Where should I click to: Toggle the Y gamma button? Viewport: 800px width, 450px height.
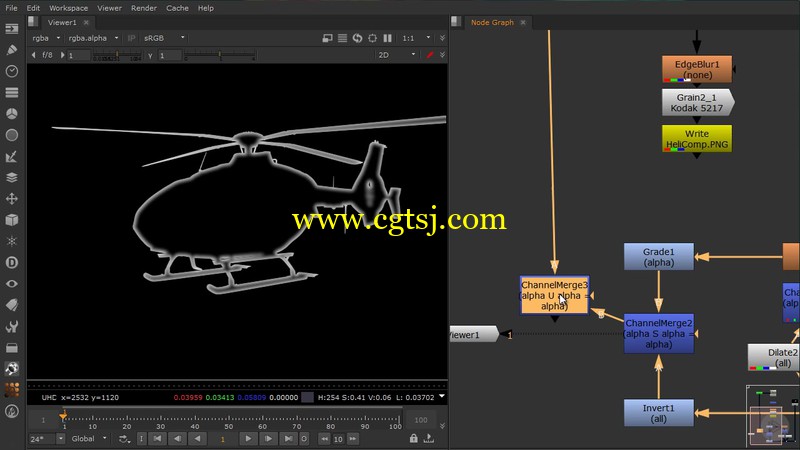click(151, 56)
